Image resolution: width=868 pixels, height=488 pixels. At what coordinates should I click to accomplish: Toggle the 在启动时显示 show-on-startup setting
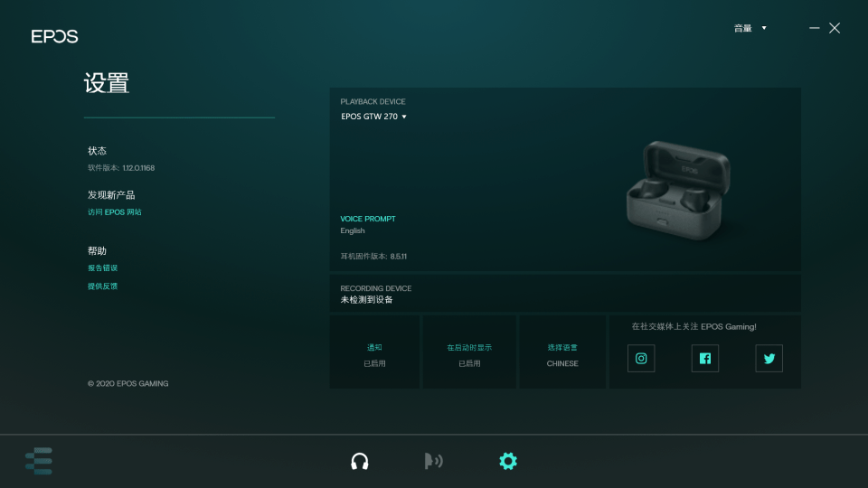coord(469,352)
